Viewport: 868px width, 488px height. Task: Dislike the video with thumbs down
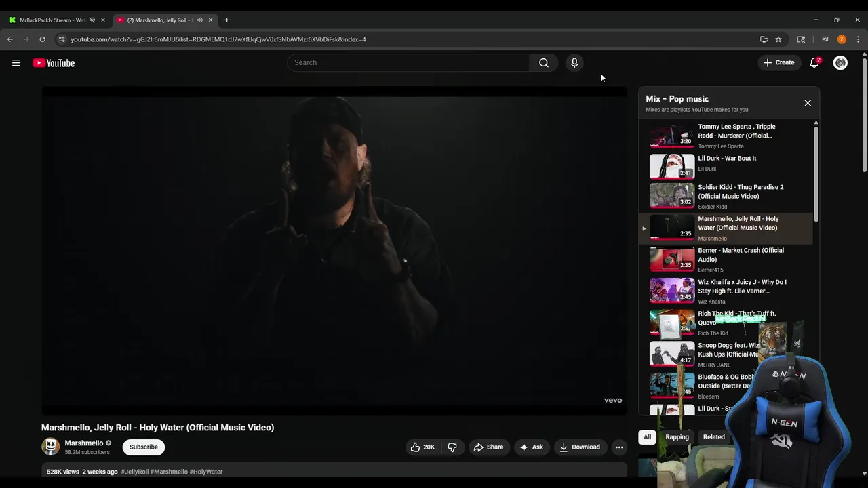[452, 447]
